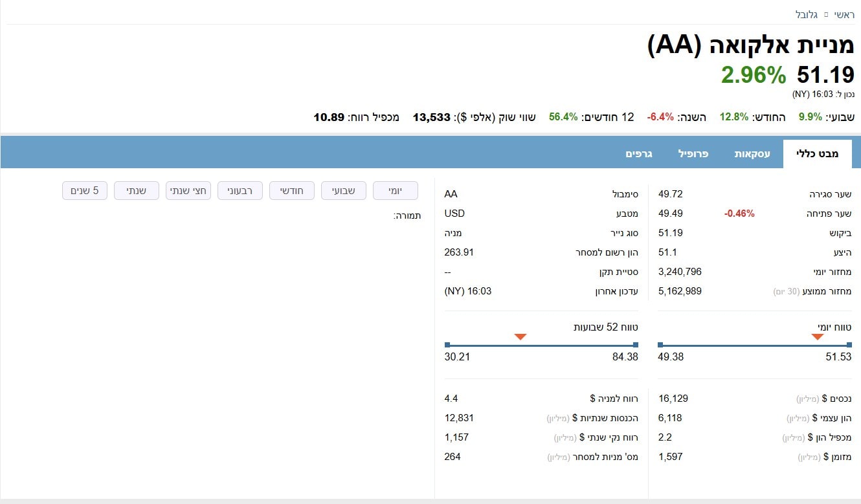Click the red opening change '-0.46%'

739,214
